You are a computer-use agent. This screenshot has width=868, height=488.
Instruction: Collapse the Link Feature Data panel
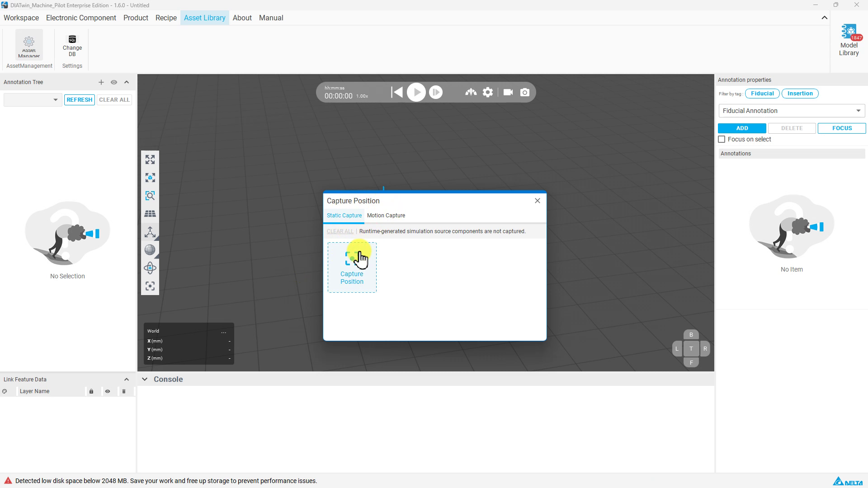[127, 380]
